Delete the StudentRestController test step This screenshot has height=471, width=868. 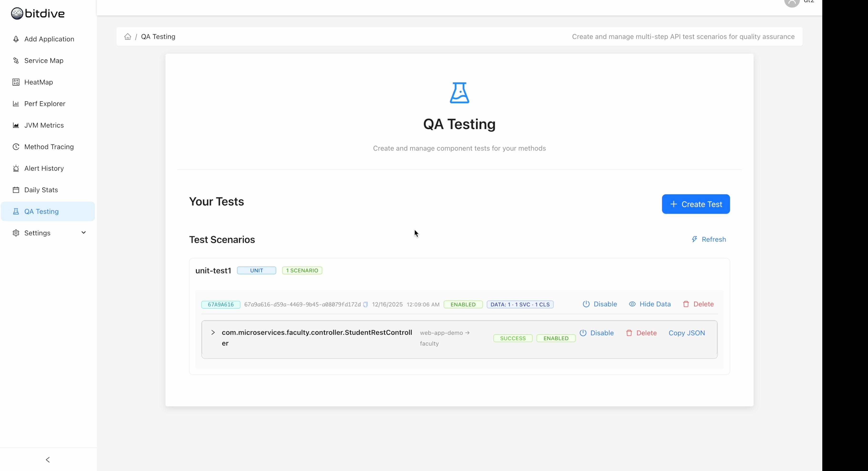coord(641,333)
